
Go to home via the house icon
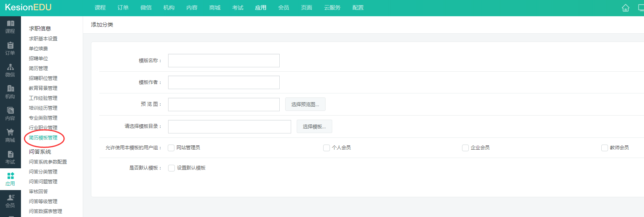(625, 8)
